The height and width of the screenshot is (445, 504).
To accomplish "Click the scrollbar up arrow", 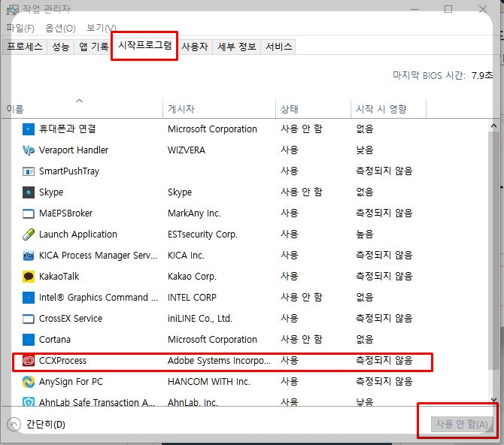I will [x=493, y=126].
